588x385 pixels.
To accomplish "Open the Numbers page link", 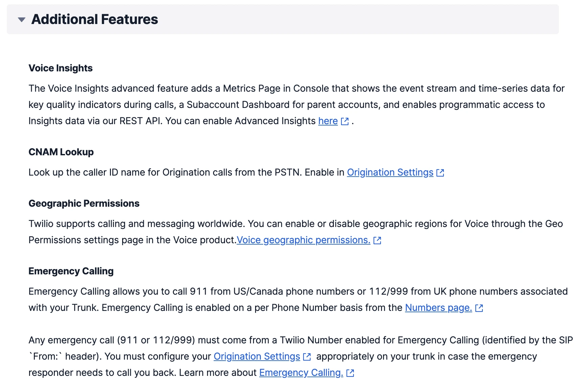I will coord(438,308).
